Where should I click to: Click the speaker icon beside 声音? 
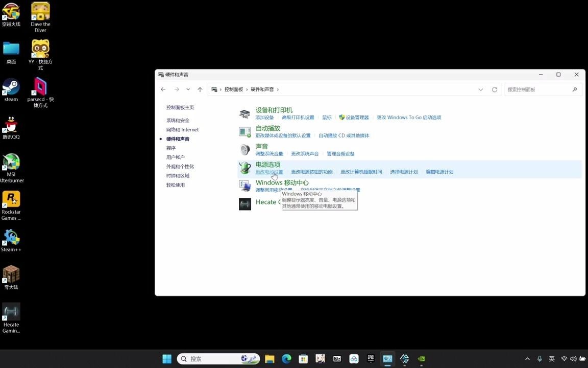tap(245, 149)
